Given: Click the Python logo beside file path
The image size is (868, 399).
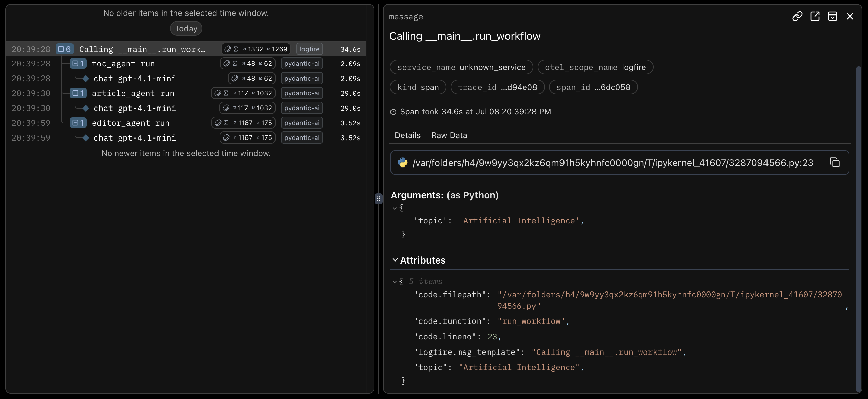Looking at the screenshot, I should coord(402,163).
